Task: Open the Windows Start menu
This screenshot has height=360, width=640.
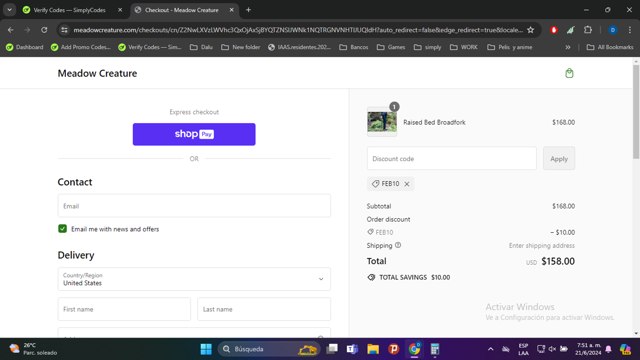Action: (206, 349)
